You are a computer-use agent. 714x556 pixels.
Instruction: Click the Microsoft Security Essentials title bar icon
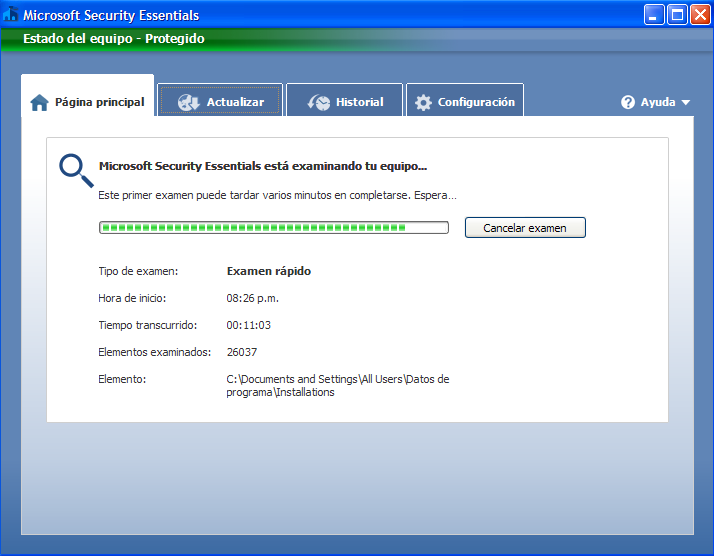click(10, 14)
